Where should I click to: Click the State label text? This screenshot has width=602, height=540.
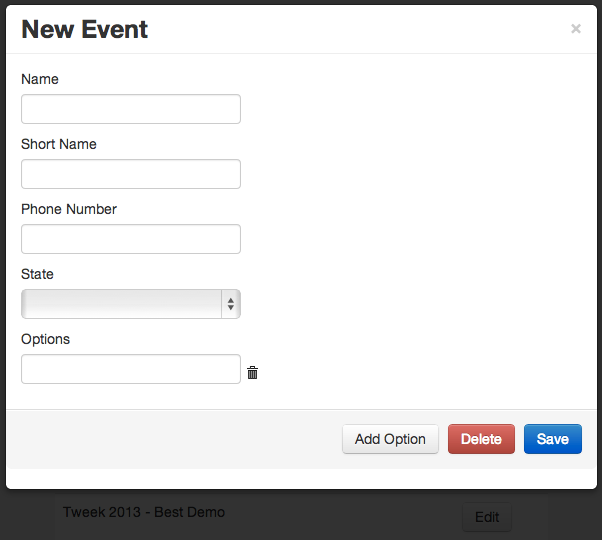(x=38, y=274)
